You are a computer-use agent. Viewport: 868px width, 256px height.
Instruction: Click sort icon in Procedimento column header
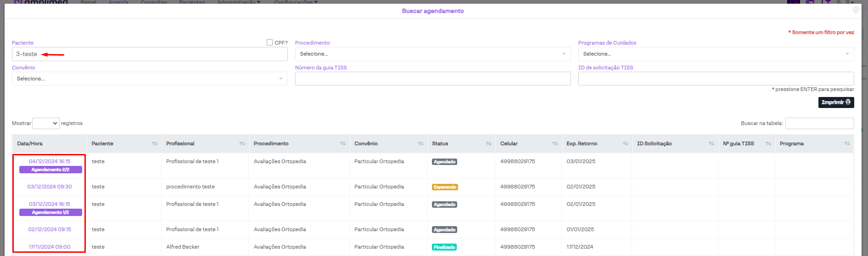342,144
